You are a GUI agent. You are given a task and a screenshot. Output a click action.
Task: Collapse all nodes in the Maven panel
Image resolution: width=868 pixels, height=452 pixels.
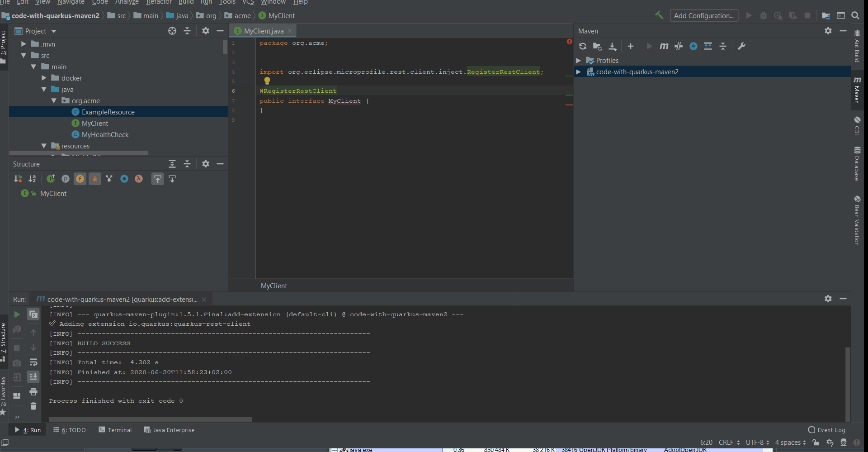(723, 46)
